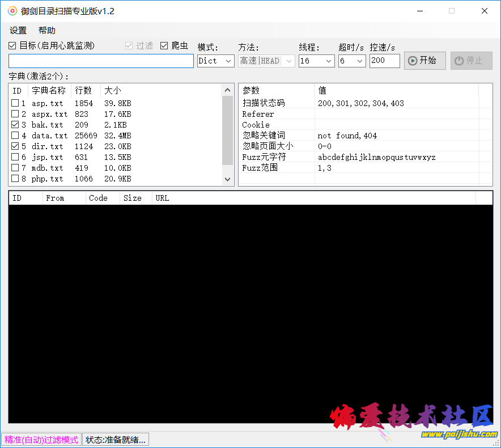Select the 扫描状态码 value cell

click(x=396, y=103)
